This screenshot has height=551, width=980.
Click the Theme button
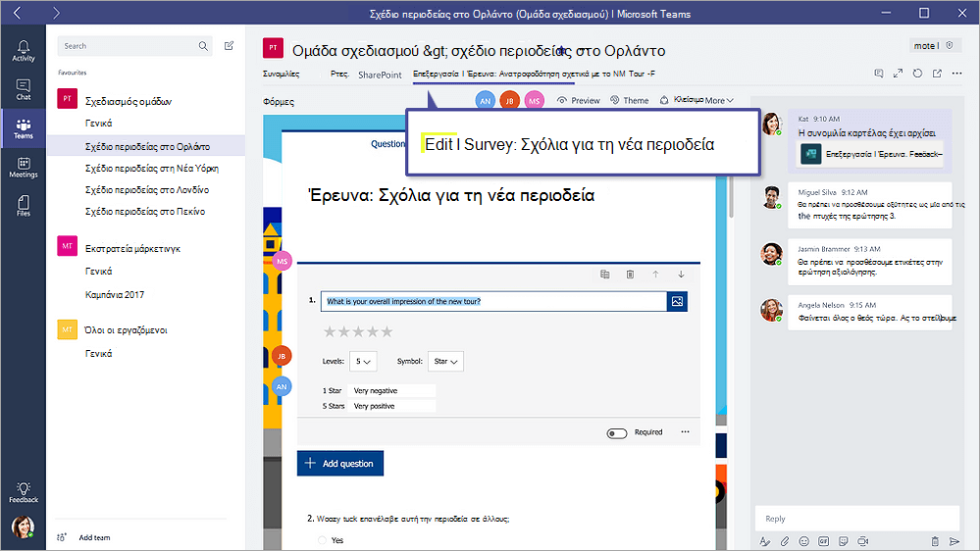[630, 100]
